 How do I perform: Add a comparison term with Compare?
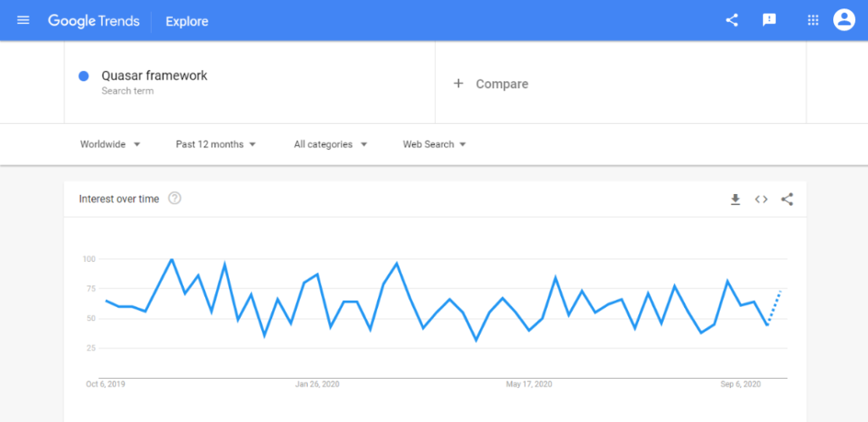click(492, 84)
